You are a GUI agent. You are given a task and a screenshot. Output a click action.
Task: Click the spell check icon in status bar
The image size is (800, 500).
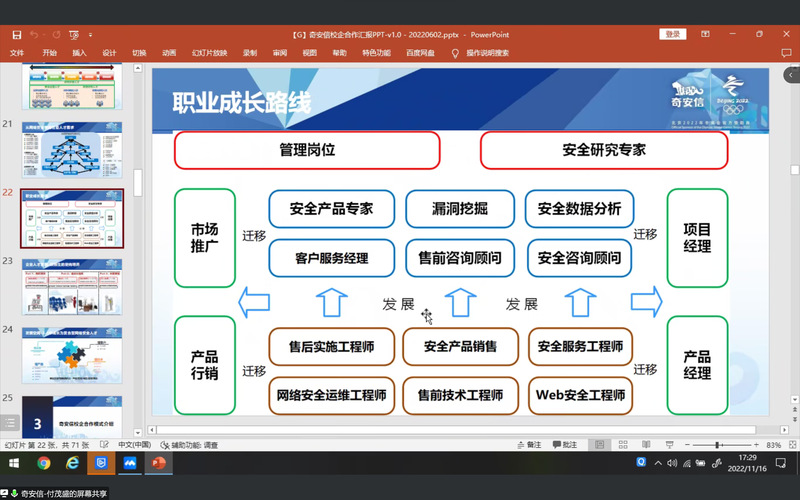pyautogui.click(x=102, y=444)
